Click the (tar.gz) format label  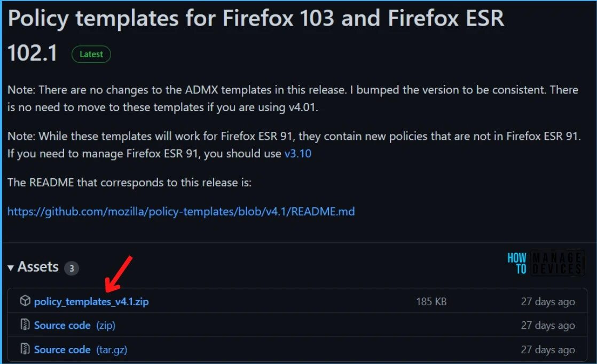click(112, 350)
